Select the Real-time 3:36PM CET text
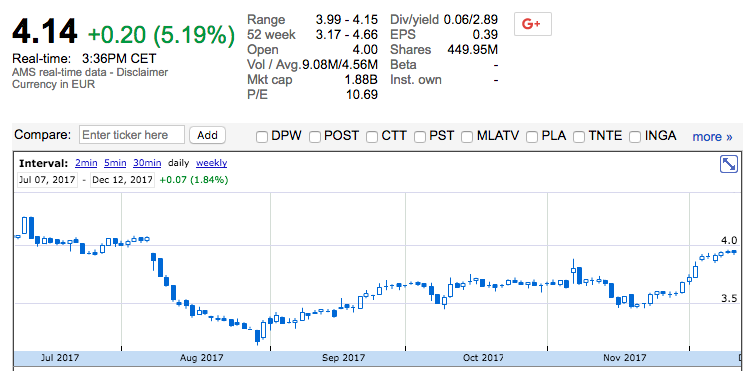753x371 pixels. tap(84, 59)
